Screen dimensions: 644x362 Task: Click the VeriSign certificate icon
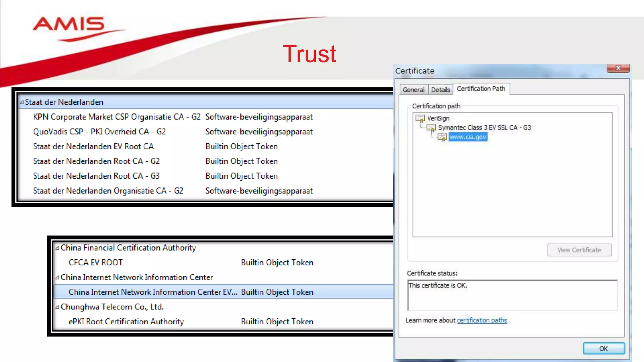point(420,118)
